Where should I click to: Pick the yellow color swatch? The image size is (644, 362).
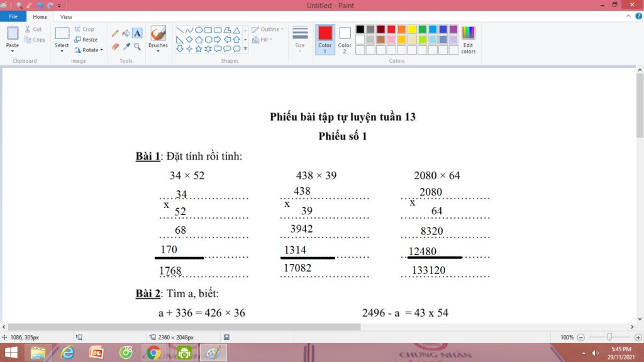coord(412,29)
